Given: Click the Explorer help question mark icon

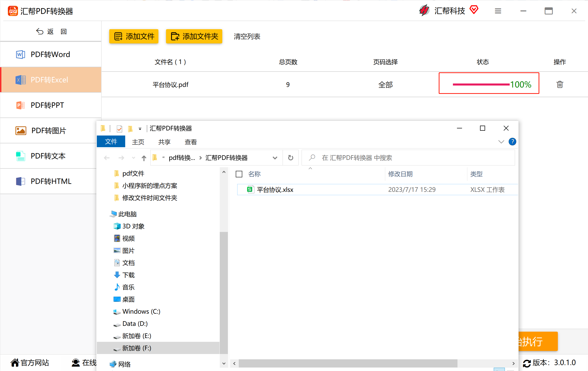Looking at the screenshot, I should click(512, 142).
